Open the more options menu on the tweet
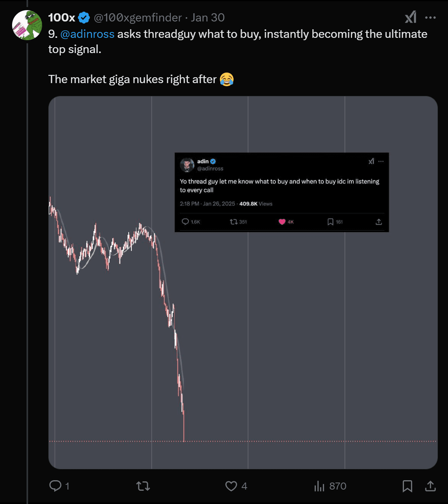 tap(430, 17)
